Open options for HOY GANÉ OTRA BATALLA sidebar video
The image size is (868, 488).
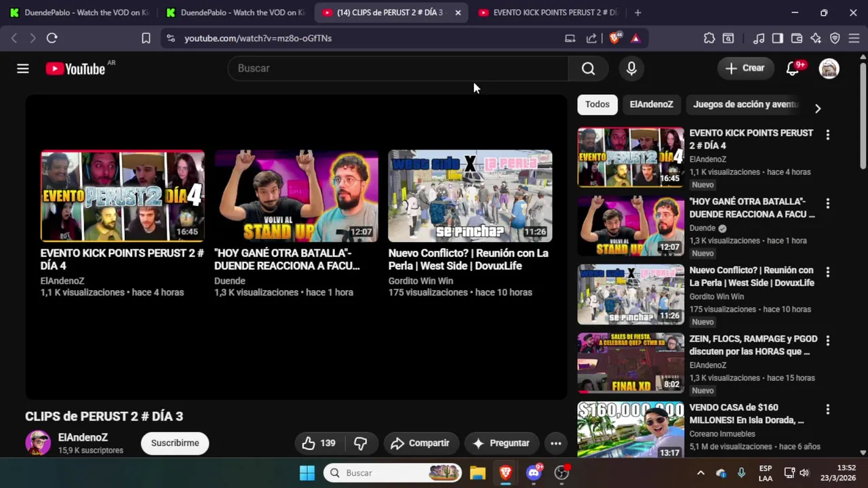[x=827, y=203]
